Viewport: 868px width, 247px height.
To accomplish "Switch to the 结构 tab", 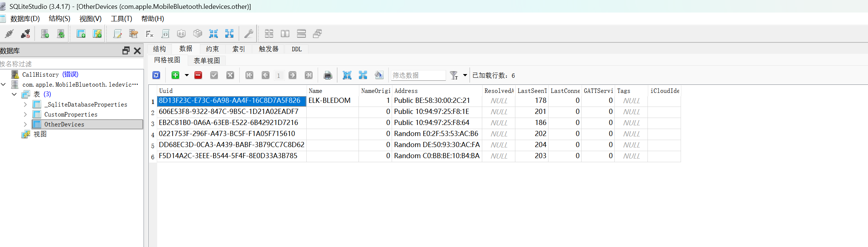I will tap(159, 49).
